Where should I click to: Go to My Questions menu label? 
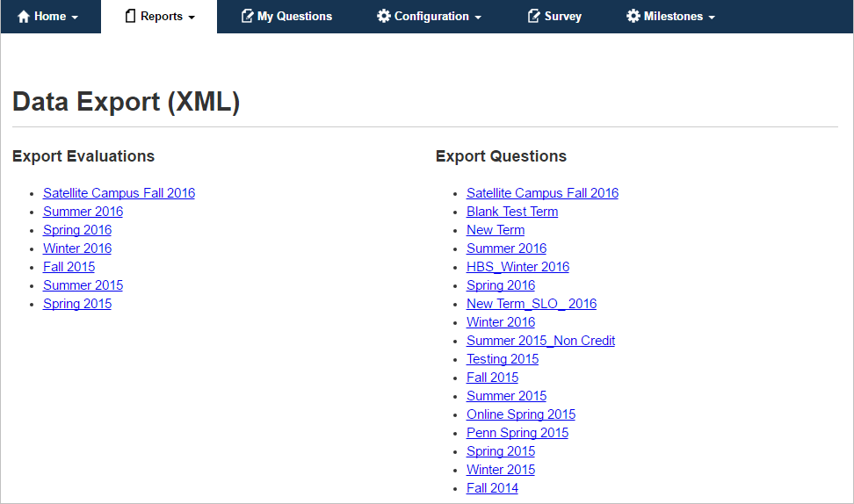tap(294, 17)
